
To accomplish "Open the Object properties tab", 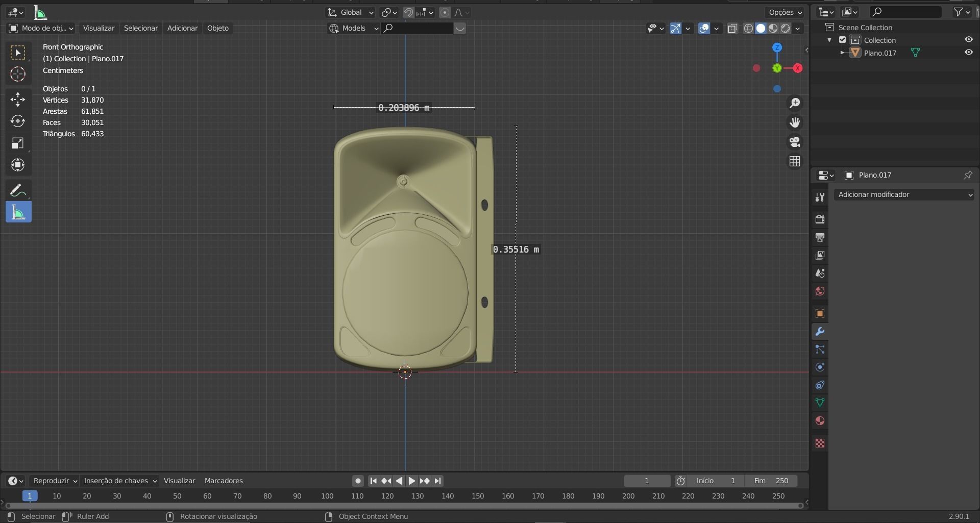I will pyautogui.click(x=820, y=313).
